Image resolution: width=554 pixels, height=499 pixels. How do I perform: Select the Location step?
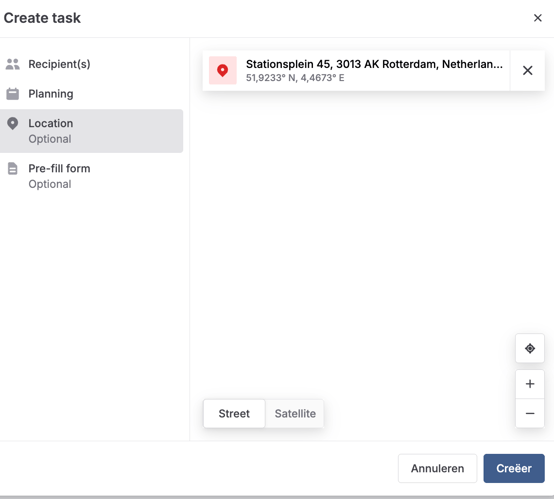tap(92, 131)
